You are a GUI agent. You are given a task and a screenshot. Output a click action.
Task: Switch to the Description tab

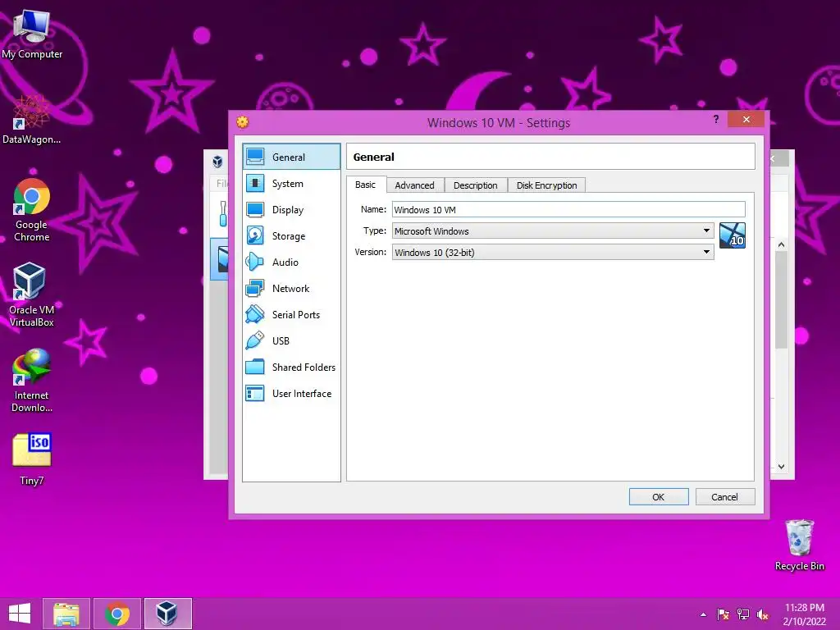pyautogui.click(x=476, y=185)
